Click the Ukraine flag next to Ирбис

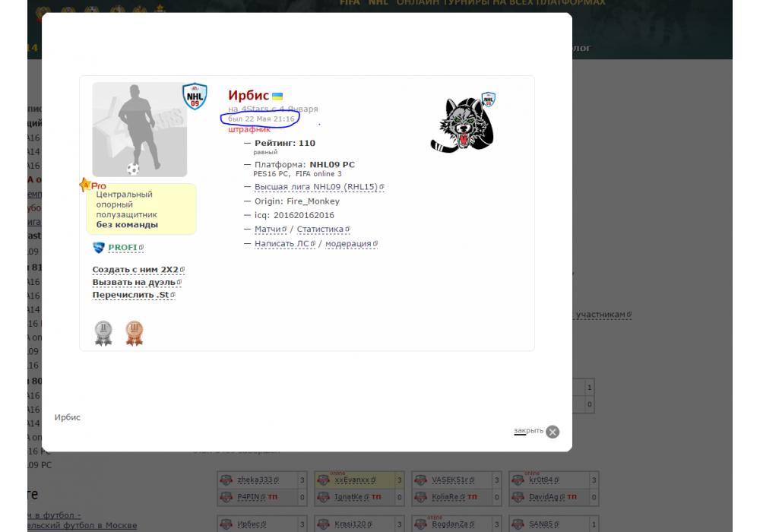click(277, 96)
